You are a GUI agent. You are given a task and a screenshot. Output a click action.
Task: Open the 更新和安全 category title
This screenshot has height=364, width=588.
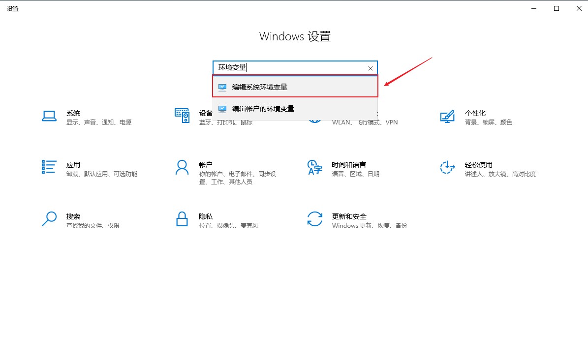pos(349,216)
